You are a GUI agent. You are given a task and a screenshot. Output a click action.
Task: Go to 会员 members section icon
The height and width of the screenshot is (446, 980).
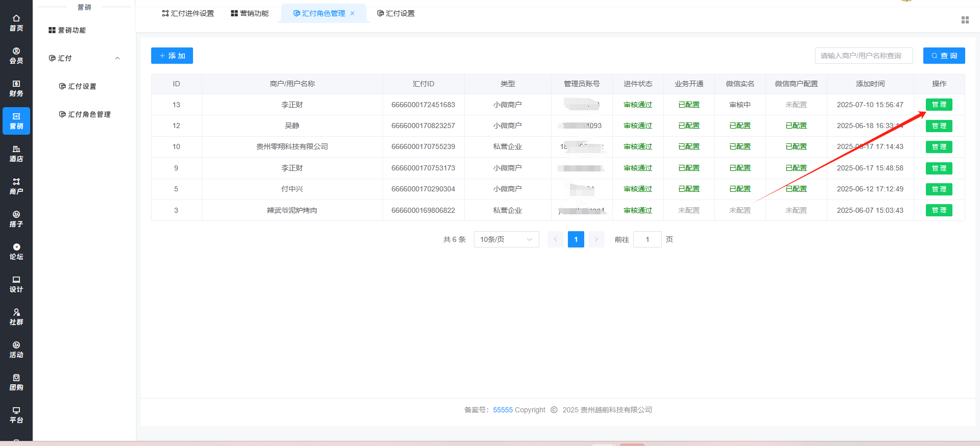16,56
